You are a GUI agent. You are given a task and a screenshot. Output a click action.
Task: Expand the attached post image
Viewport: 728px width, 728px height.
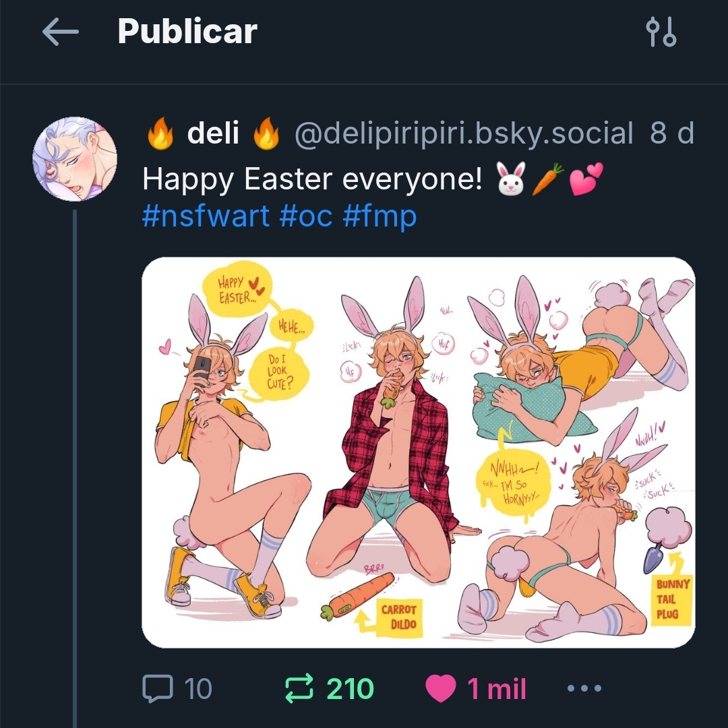(418, 452)
